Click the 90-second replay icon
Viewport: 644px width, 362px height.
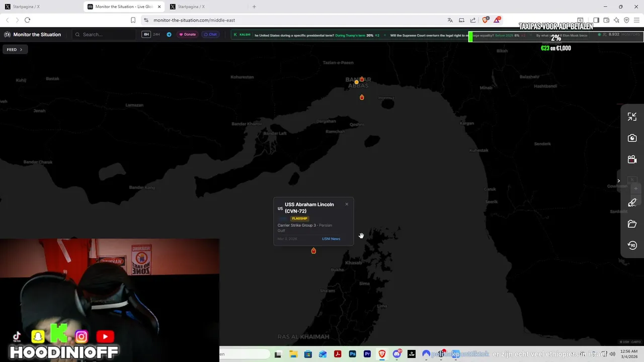pyautogui.click(x=632, y=245)
